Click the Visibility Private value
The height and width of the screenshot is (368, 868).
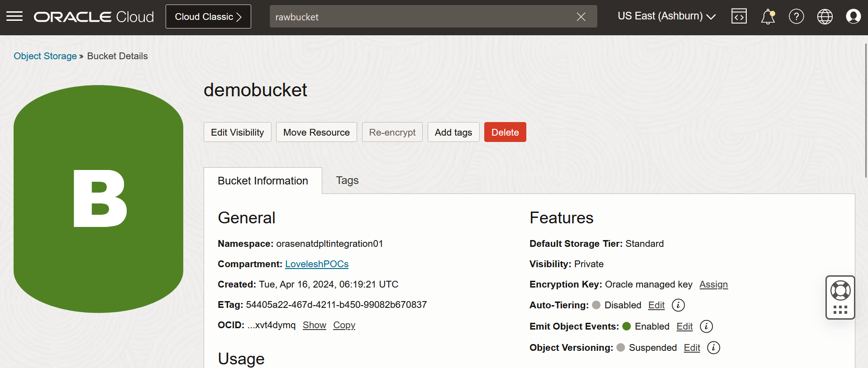point(589,264)
